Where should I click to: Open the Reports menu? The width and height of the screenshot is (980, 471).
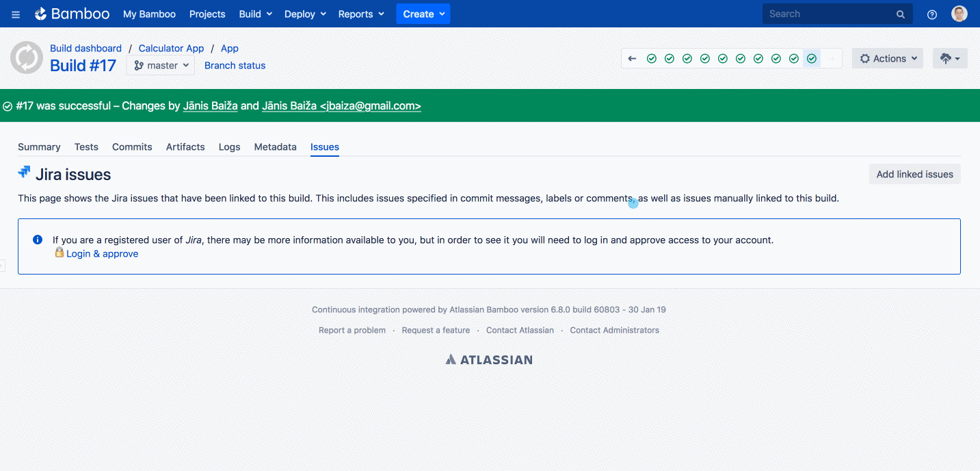tap(361, 14)
